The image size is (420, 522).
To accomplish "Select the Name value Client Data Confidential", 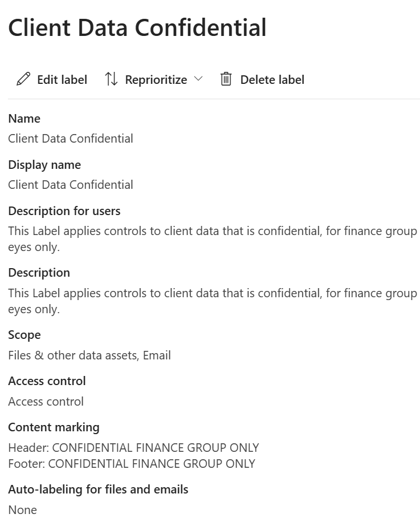I will [x=71, y=139].
